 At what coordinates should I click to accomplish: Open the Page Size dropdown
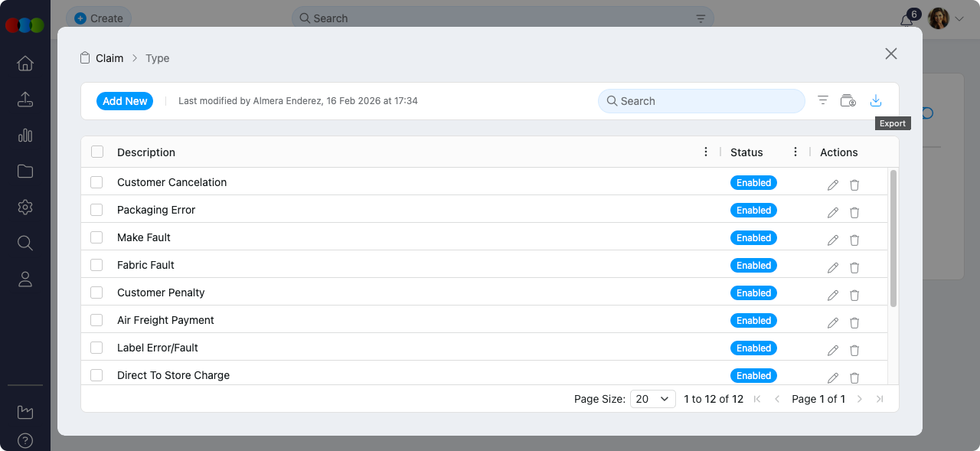pos(652,399)
